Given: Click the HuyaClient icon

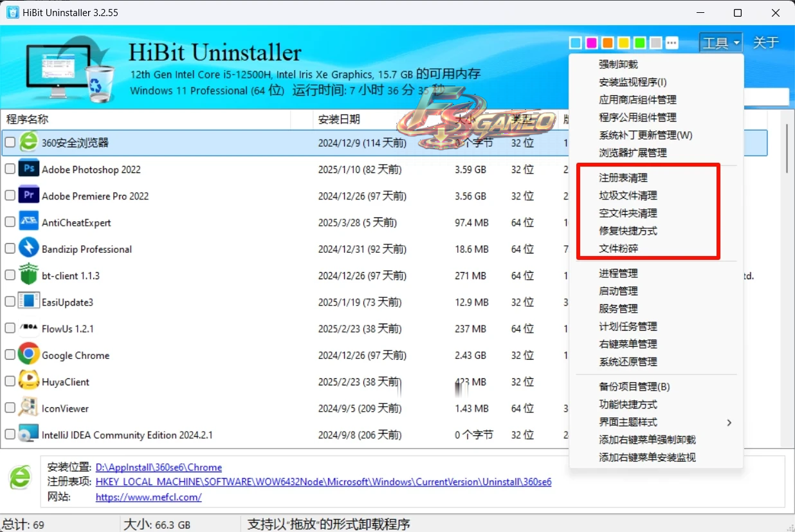Looking at the screenshot, I should pyautogui.click(x=28, y=381).
